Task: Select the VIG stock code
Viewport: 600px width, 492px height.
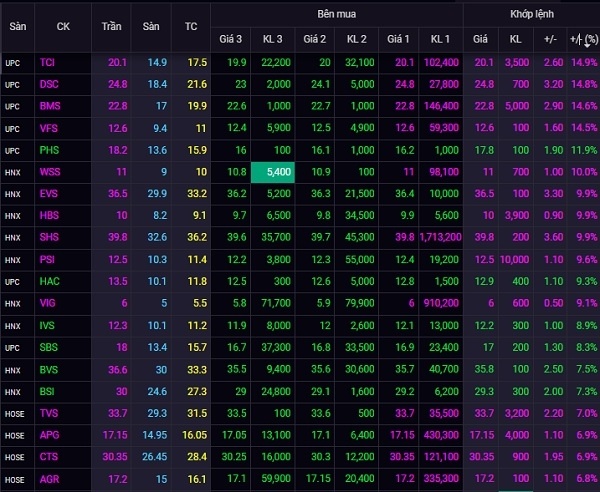Action: (x=47, y=303)
